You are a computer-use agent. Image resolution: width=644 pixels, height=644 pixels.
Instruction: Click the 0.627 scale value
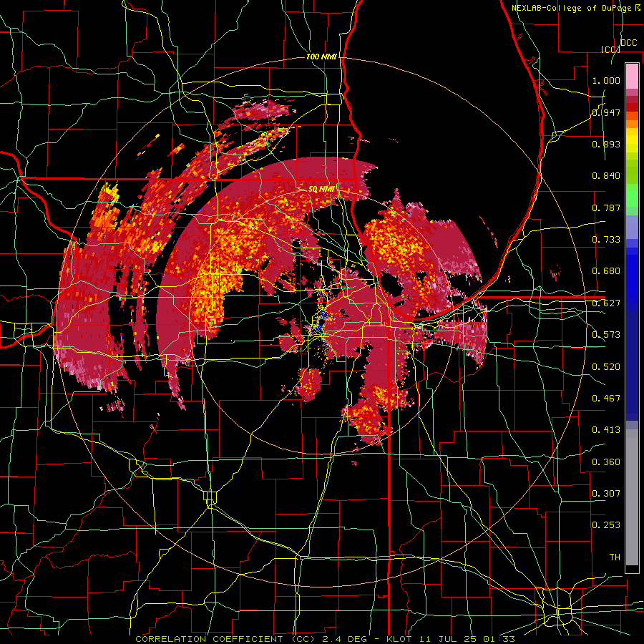click(606, 303)
